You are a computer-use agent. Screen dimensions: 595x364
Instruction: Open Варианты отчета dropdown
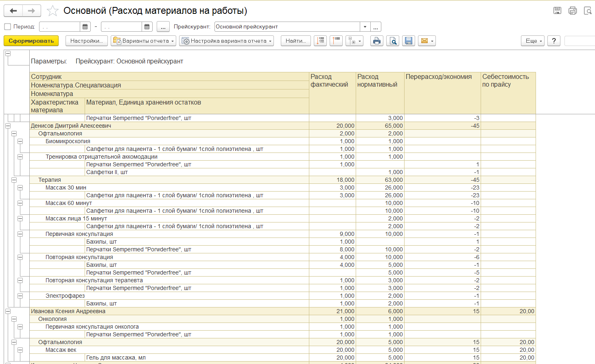[x=144, y=41]
